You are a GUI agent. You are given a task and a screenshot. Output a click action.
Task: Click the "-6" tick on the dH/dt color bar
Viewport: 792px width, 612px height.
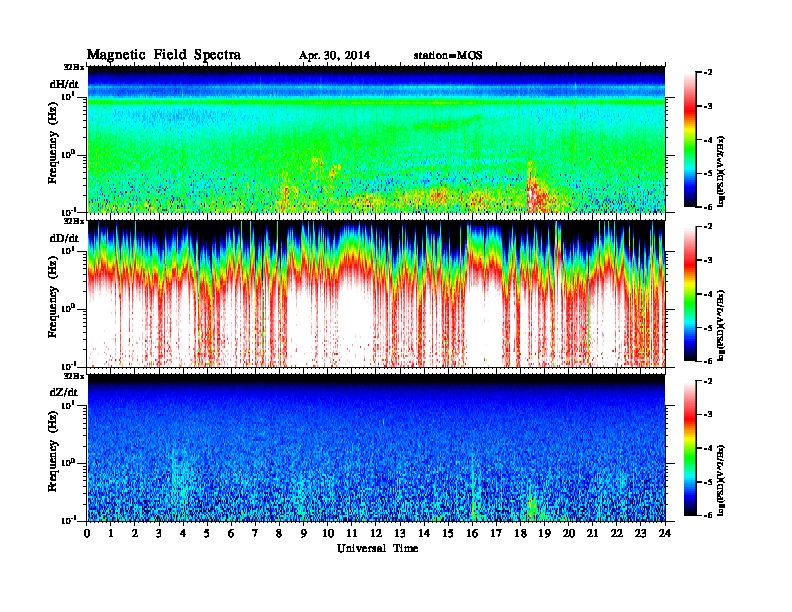(x=708, y=207)
